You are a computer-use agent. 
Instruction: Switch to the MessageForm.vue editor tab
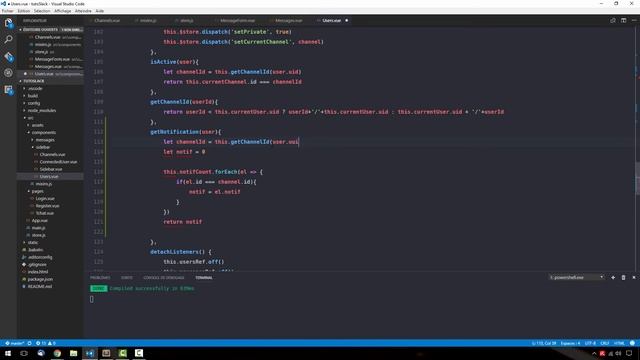237,20
